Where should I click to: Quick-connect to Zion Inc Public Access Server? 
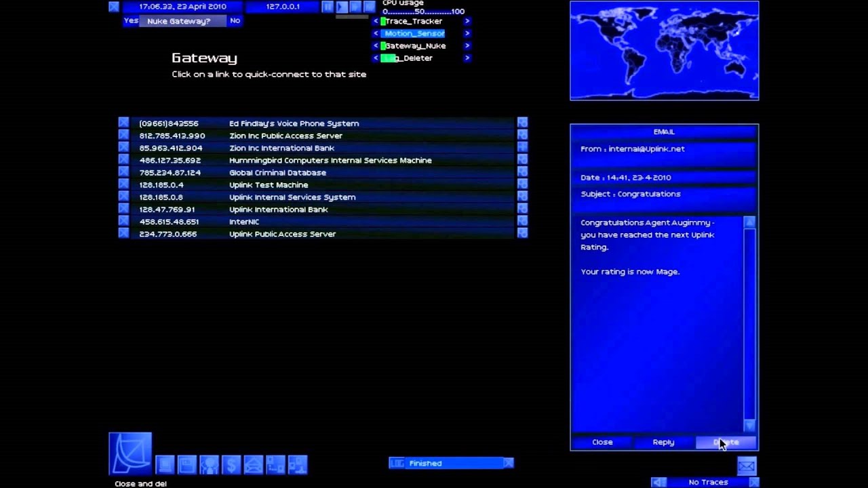tap(323, 136)
